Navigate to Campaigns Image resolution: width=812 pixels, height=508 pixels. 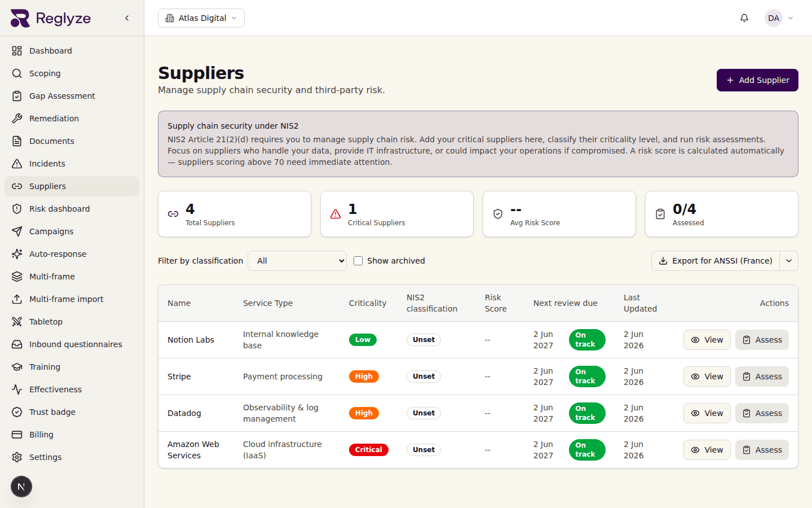point(72,231)
